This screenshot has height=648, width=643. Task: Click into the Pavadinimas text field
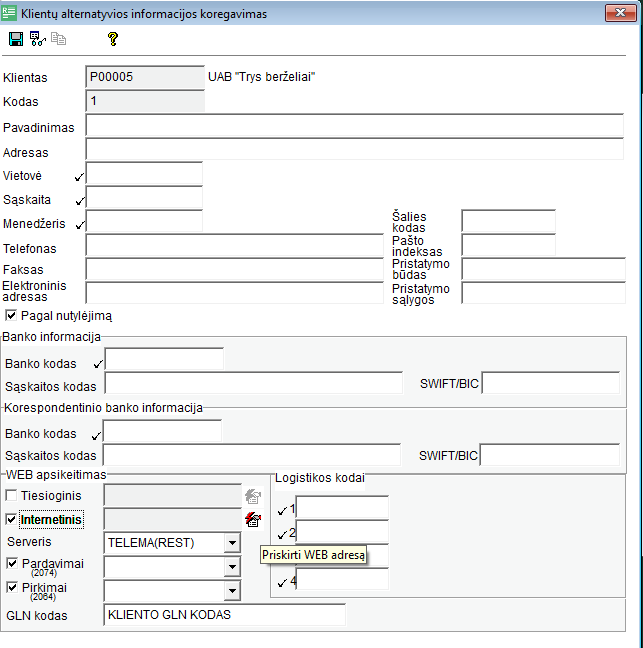354,125
